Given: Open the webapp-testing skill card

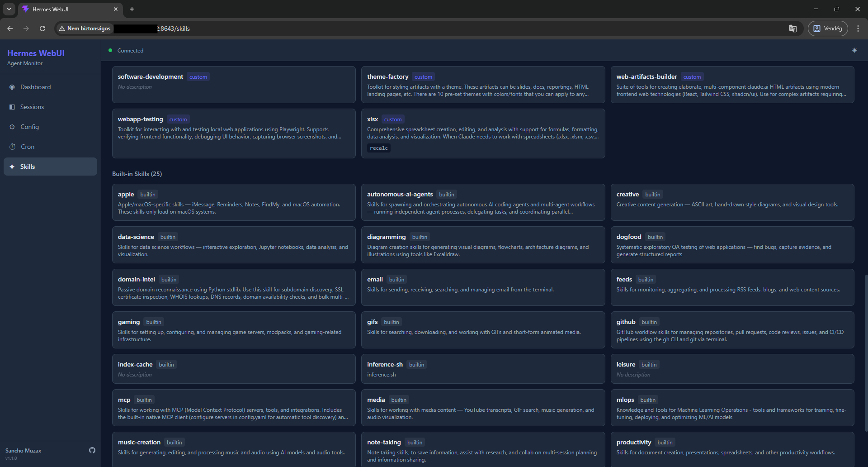Looking at the screenshot, I should [234, 133].
